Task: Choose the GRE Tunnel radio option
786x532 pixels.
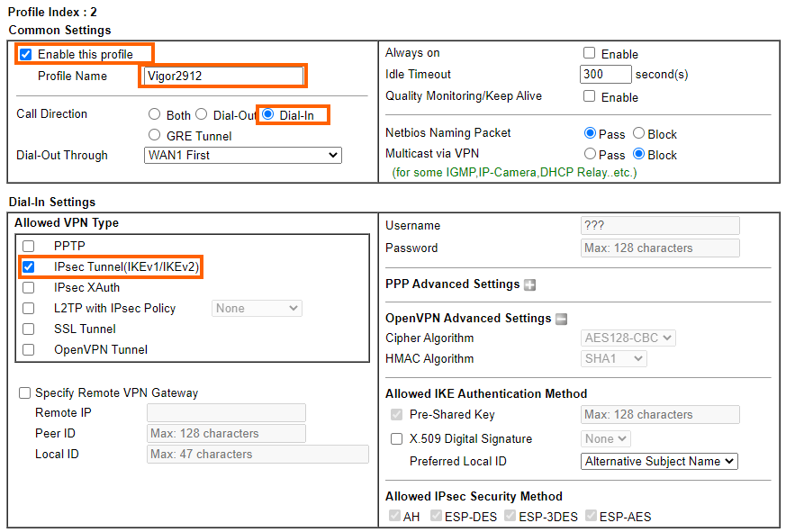Action: click(154, 135)
